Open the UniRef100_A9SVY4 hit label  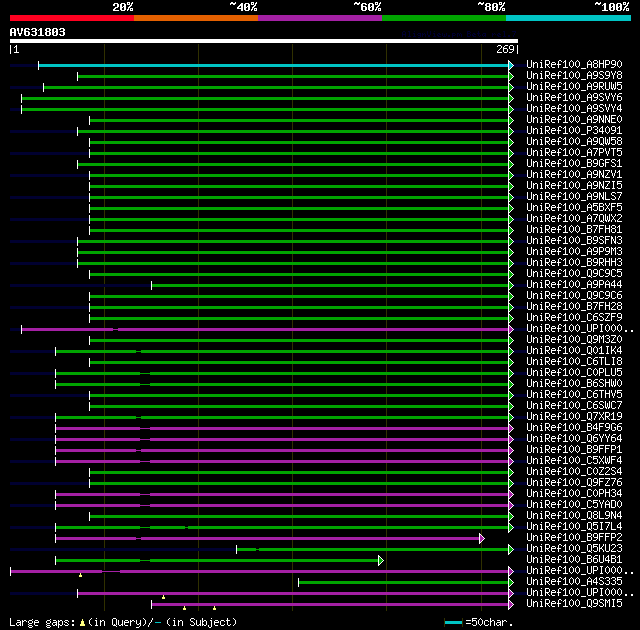(x=574, y=109)
